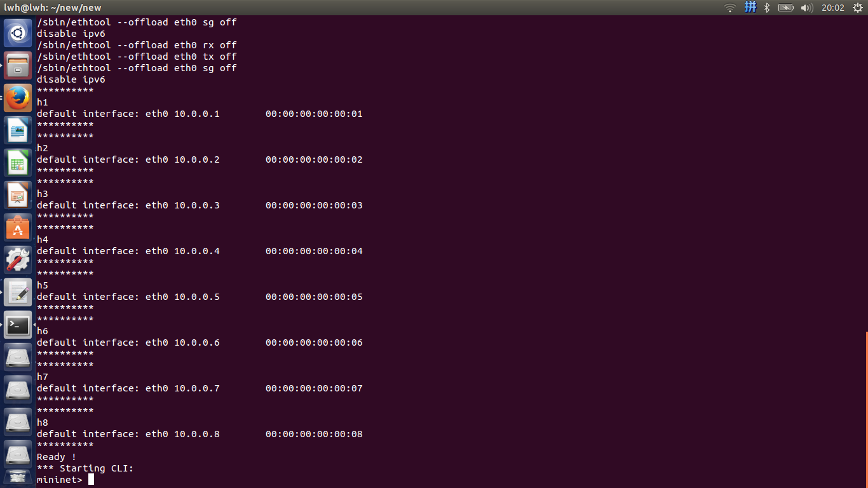The image size is (868, 488).
Task: Open the Ubuntu Dash home button
Action: click(17, 32)
